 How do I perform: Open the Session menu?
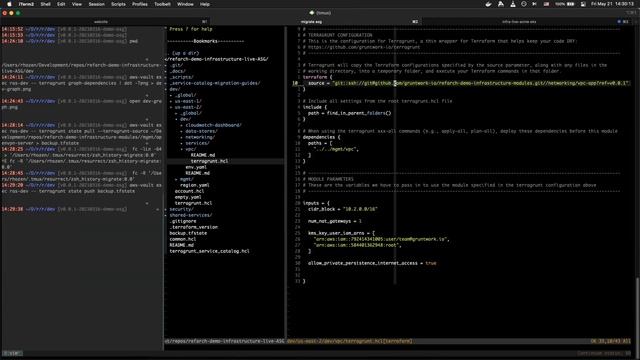[96, 4]
